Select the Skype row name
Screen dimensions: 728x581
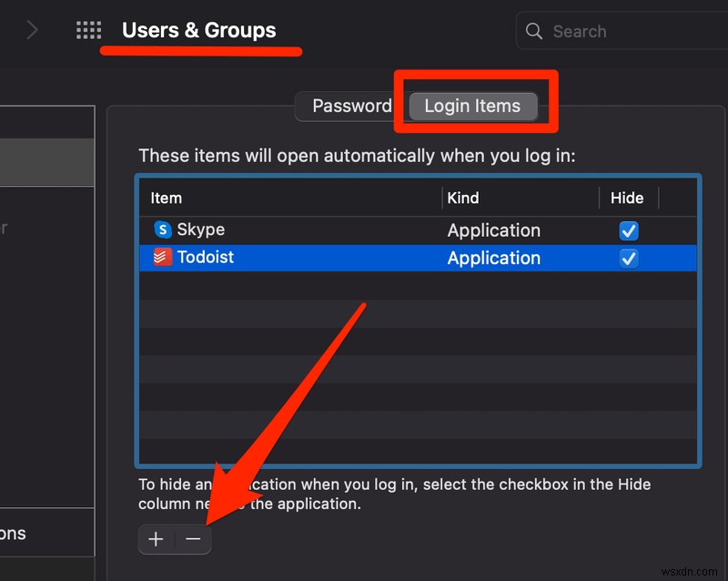click(x=200, y=229)
